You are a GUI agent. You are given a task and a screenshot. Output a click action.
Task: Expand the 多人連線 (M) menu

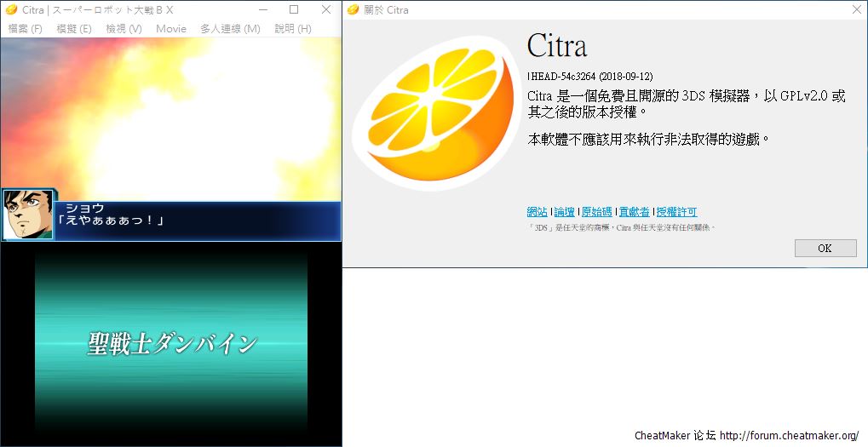(230, 29)
